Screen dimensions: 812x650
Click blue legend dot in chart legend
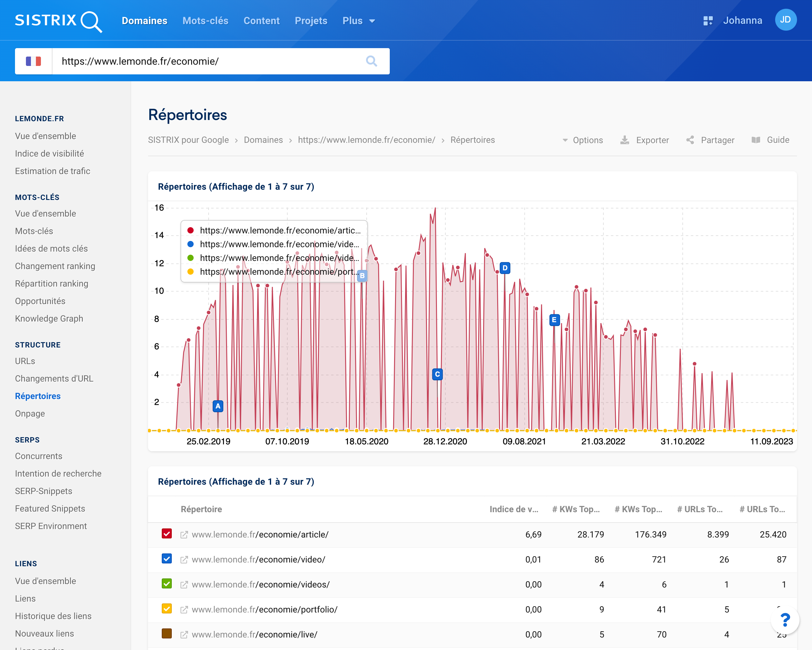click(191, 244)
